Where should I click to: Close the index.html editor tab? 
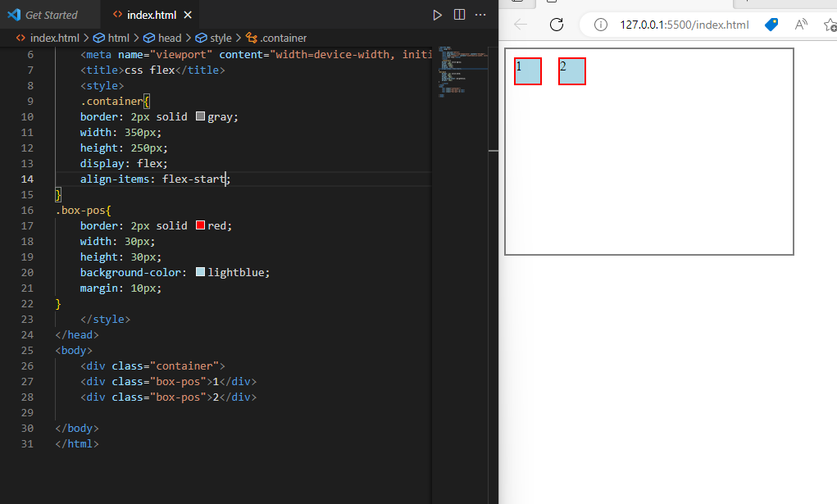point(188,15)
